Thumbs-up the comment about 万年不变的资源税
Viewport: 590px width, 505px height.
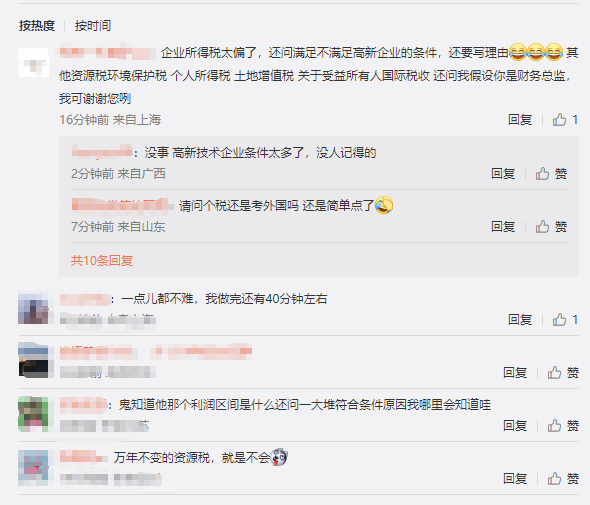563,479
